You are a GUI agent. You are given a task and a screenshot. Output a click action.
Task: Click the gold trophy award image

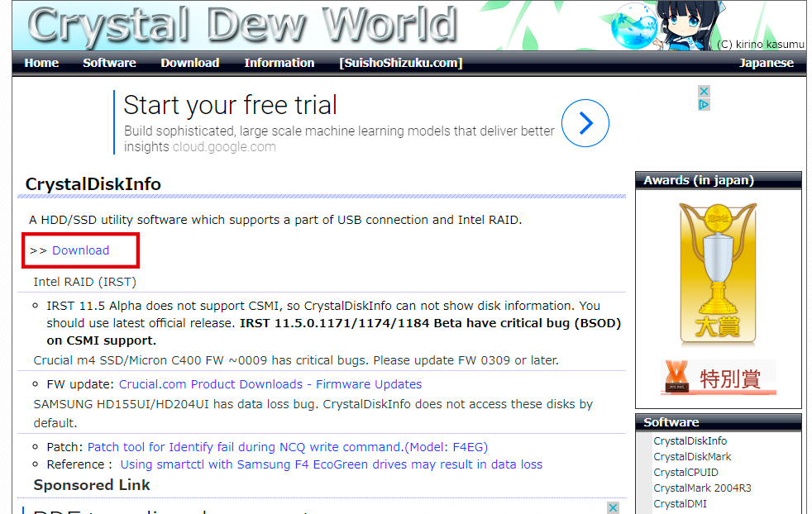(718, 274)
